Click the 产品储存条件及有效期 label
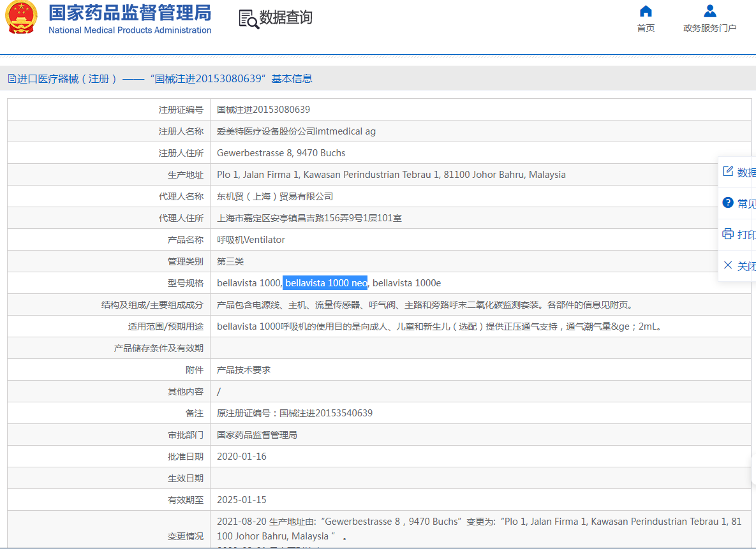The height and width of the screenshot is (549, 756). [x=159, y=348]
